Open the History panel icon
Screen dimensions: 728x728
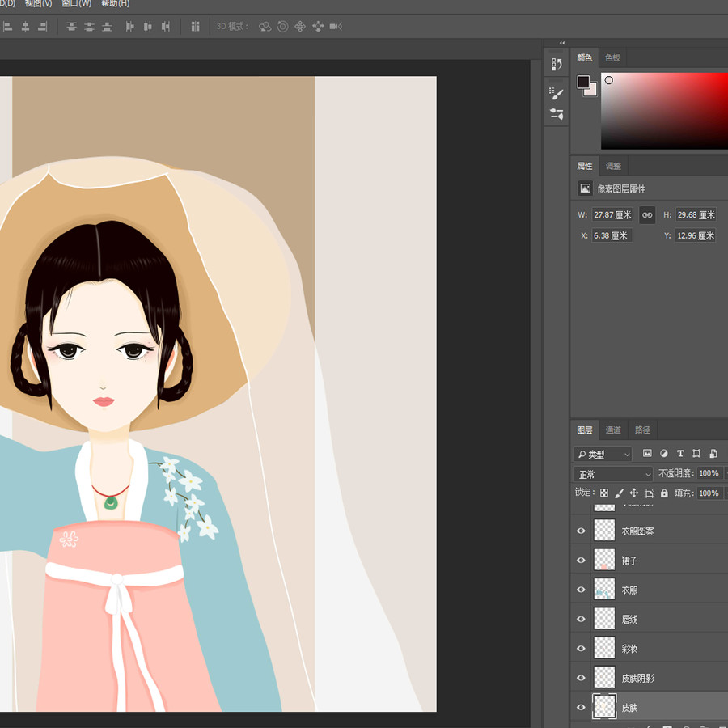coord(557,64)
